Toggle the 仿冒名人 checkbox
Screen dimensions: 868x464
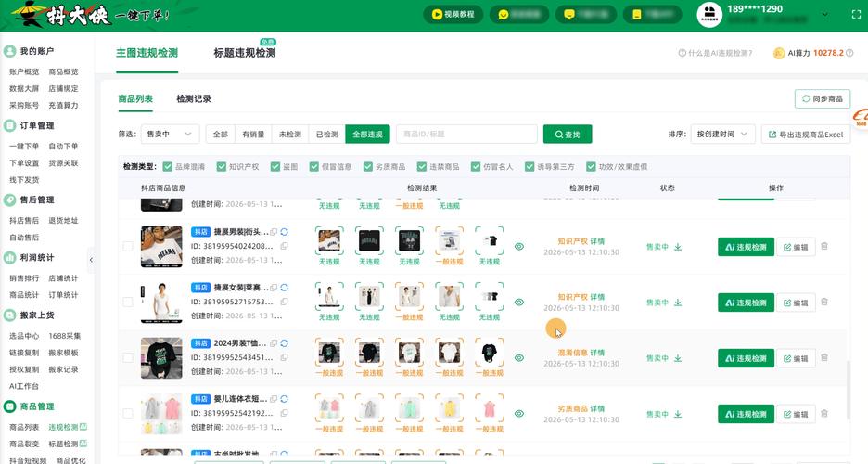pos(476,167)
